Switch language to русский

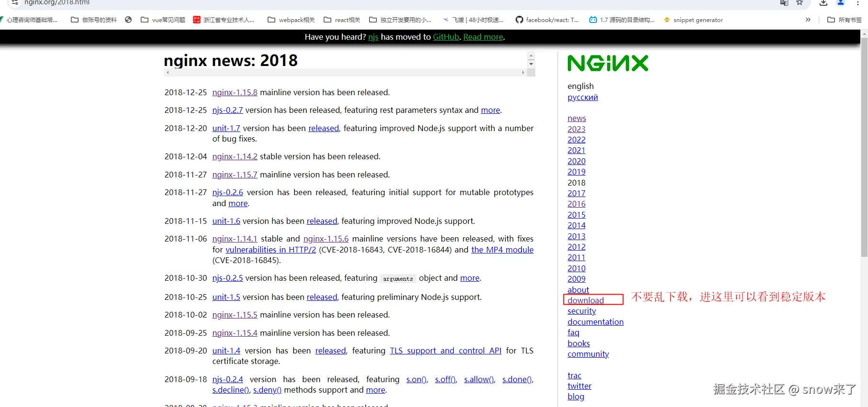[583, 97]
